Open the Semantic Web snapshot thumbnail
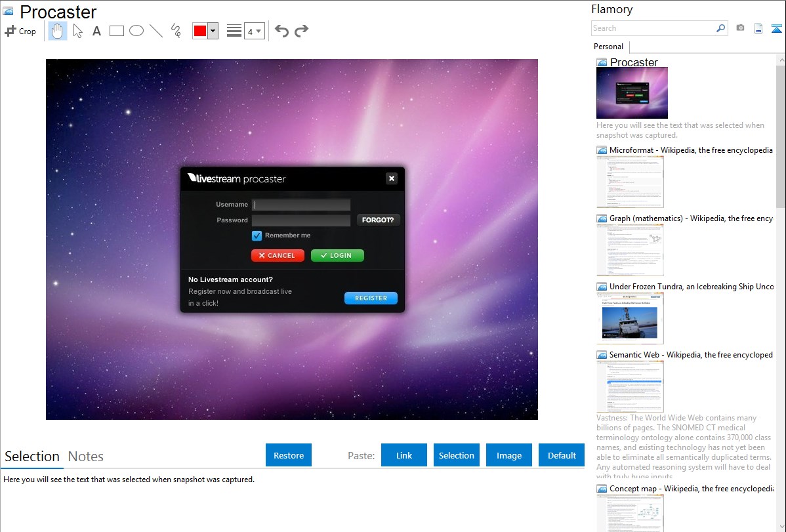Image resolution: width=786 pixels, height=532 pixels. (x=630, y=386)
